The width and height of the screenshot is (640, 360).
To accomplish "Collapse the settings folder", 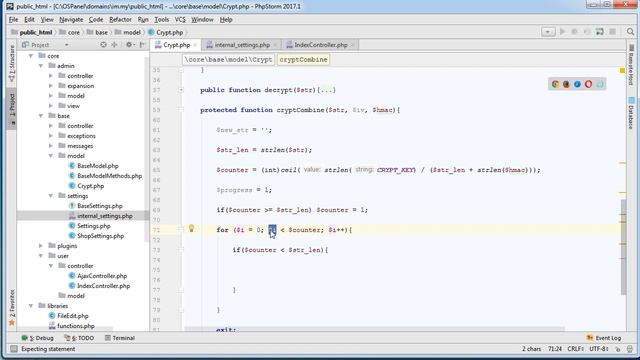I will point(51,196).
